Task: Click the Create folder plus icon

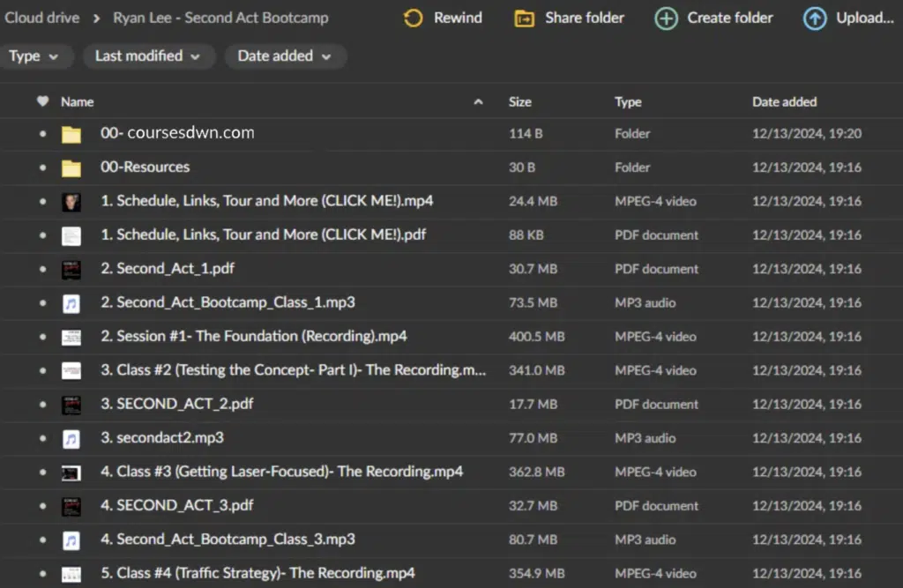Action: [667, 19]
